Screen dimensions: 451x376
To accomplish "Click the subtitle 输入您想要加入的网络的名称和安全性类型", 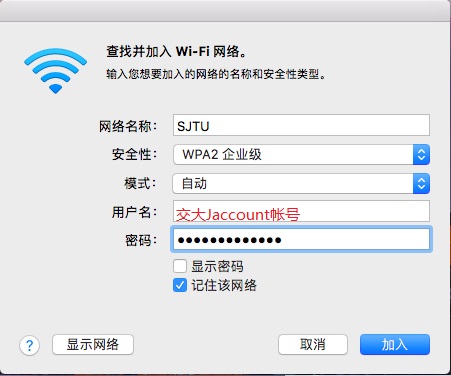I will pyautogui.click(x=216, y=74).
